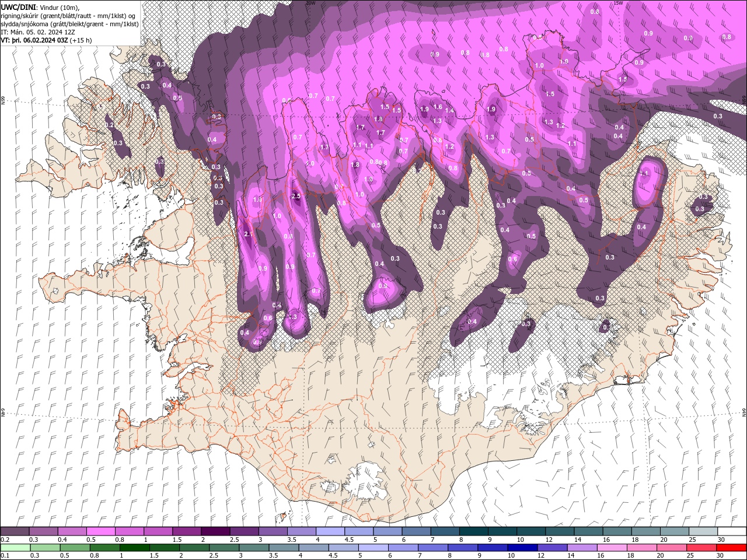Click the bright red rain swatch after 30
747x560 pixels.
731,548
